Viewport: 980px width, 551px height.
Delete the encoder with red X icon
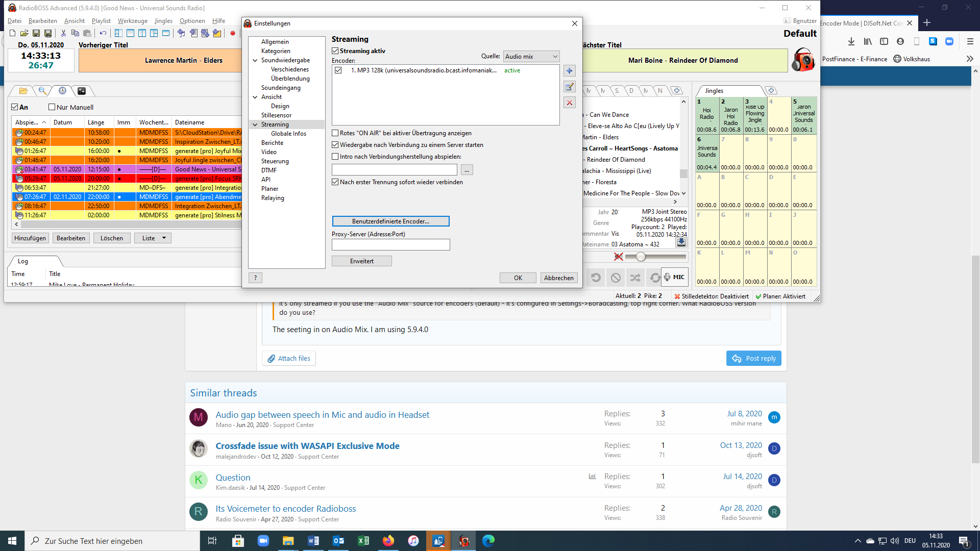coord(570,103)
